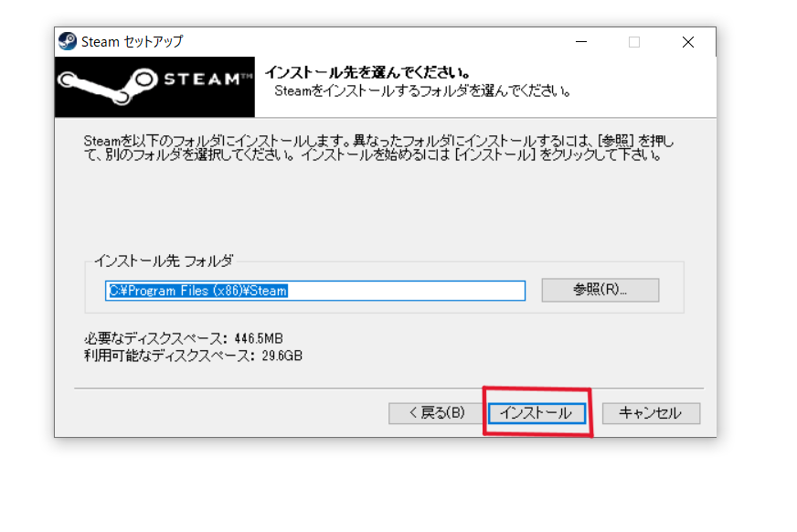Viewport: 797px width, 532px height.
Task: Close the Steam setup window
Action: pos(687,42)
